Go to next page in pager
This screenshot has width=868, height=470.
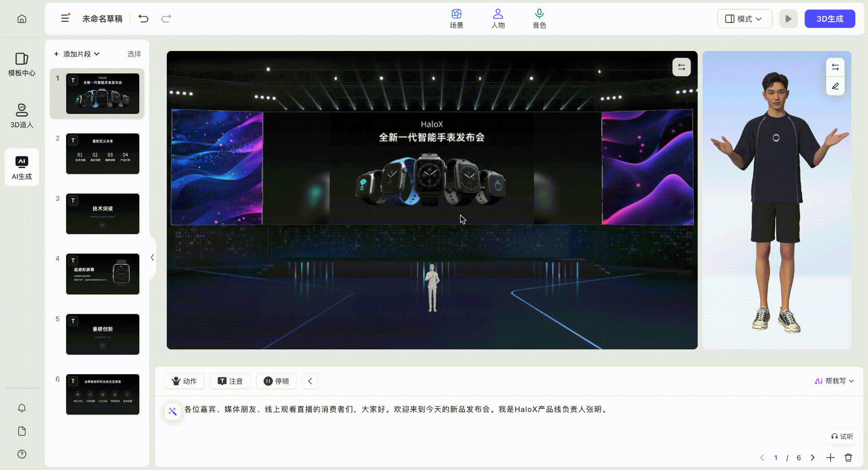tap(813, 458)
